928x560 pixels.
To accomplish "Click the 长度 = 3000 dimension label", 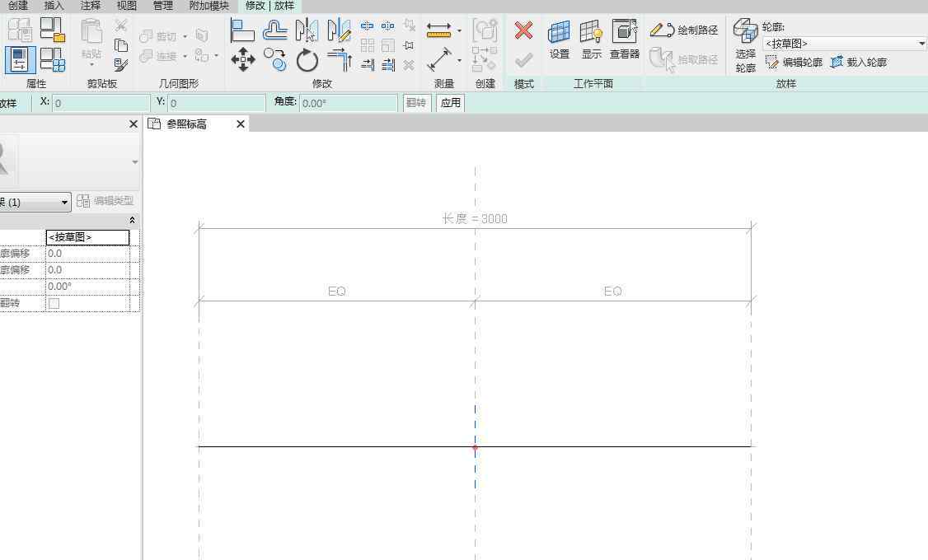I will point(475,219).
